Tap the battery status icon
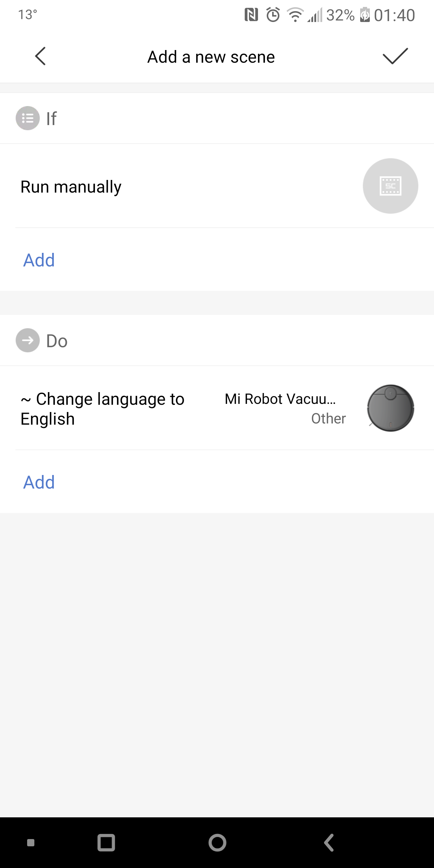 coord(365,15)
